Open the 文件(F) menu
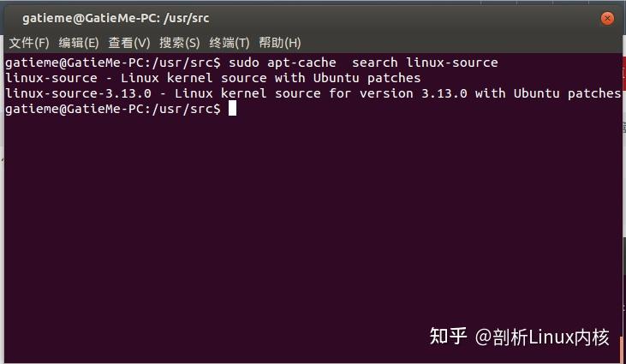626x364 pixels. 29,43
